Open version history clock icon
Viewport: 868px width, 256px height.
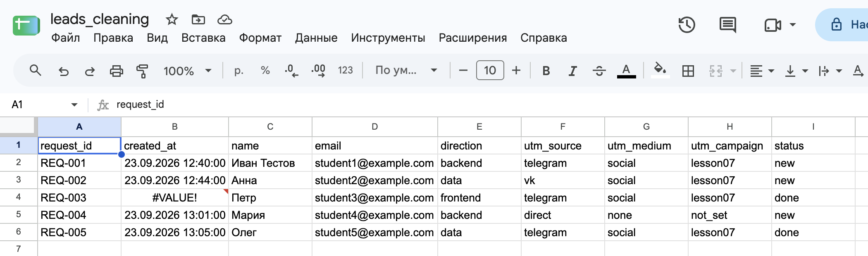pyautogui.click(x=687, y=25)
